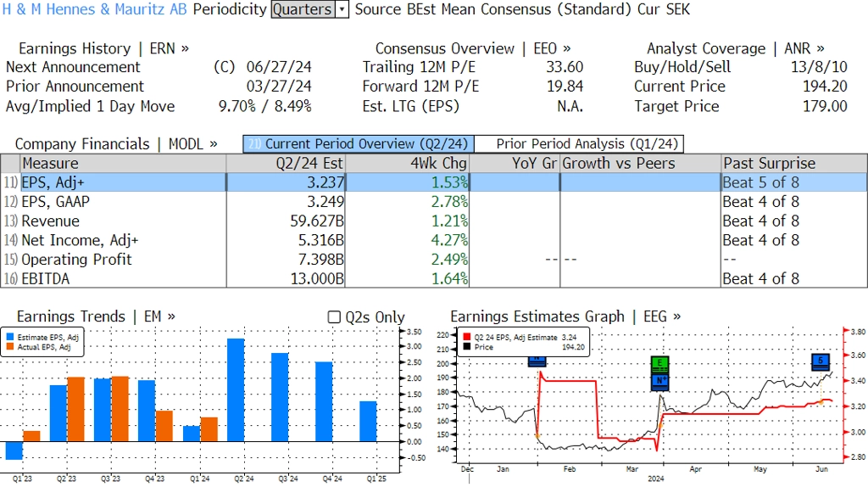This screenshot has height=487, width=868.
Task: Click the green E earnings event marker
Action: (x=659, y=365)
